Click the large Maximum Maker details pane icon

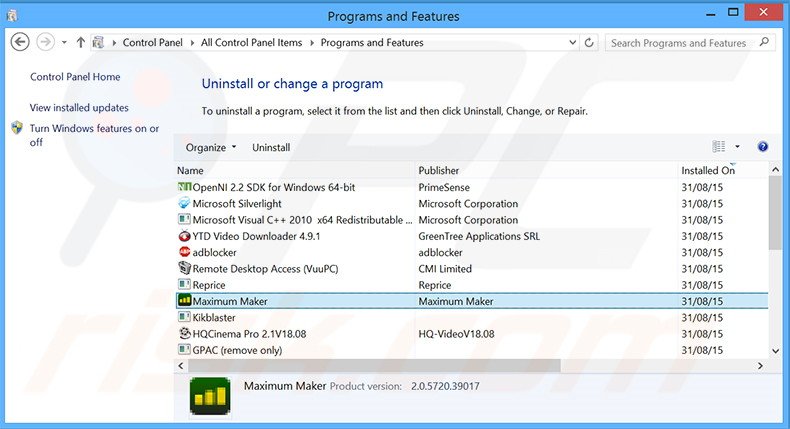[210, 396]
